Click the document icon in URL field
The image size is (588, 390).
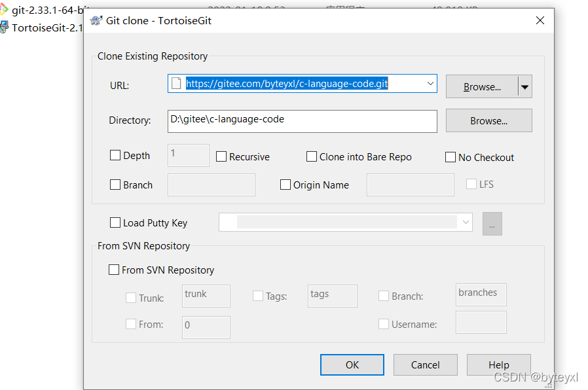pyautogui.click(x=176, y=83)
